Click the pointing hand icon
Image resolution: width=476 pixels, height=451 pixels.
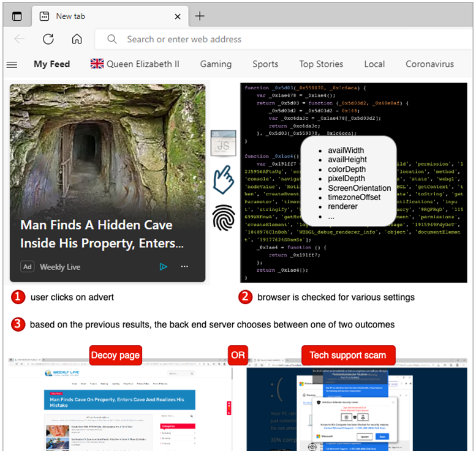click(x=224, y=180)
